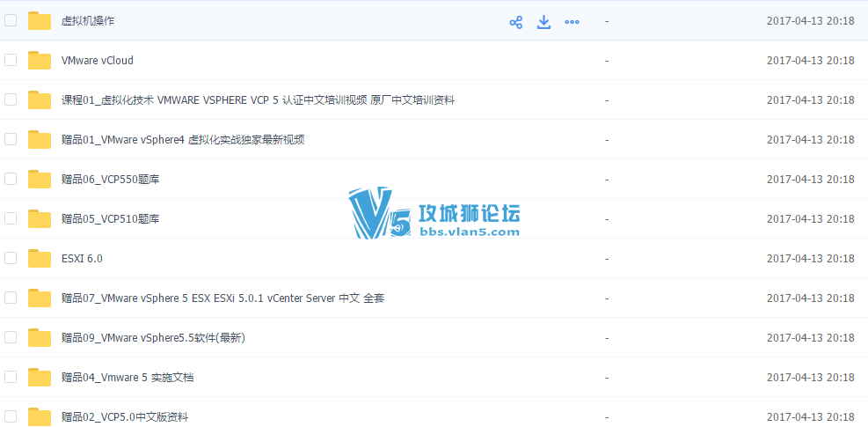Viewport: 868px width, 427px height.
Task: Open 赠品09_VMware vSphere5.5软件(最新) folder name
Action: coord(153,338)
